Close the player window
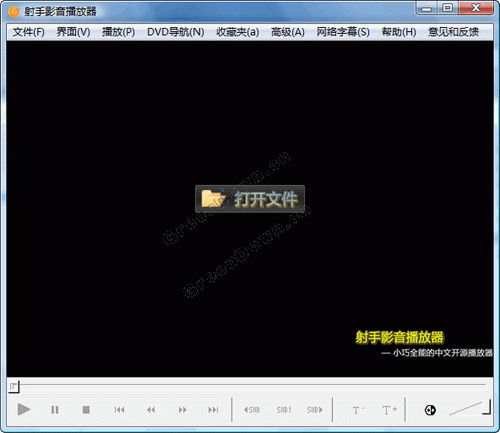The height and width of the screenshot is (433, 500). [x=476, y=8]
